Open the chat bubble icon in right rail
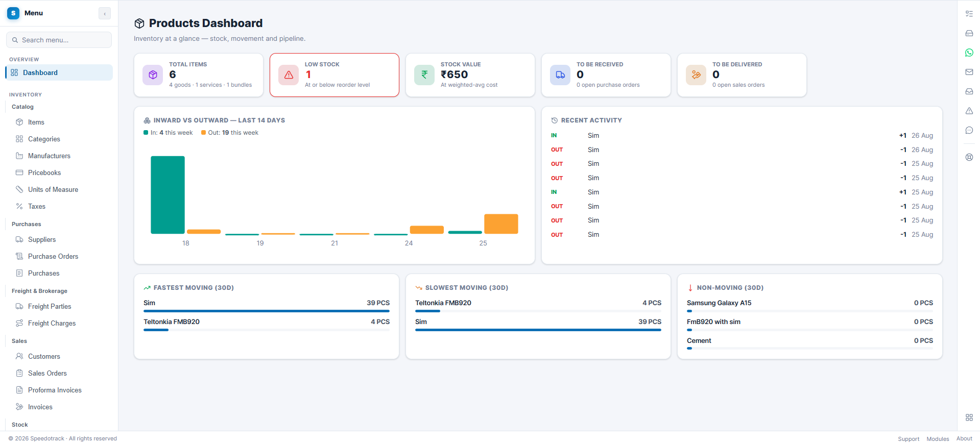 (969, 130)
